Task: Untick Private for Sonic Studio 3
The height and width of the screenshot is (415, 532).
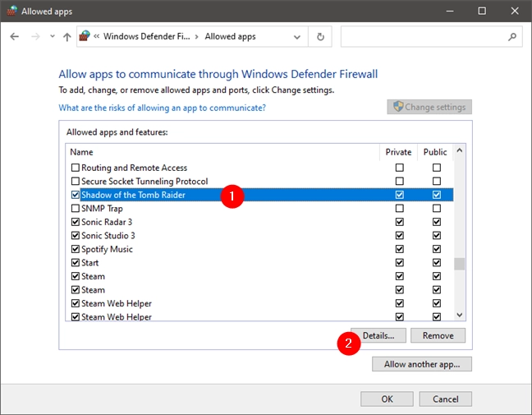Action: (400, 235)
